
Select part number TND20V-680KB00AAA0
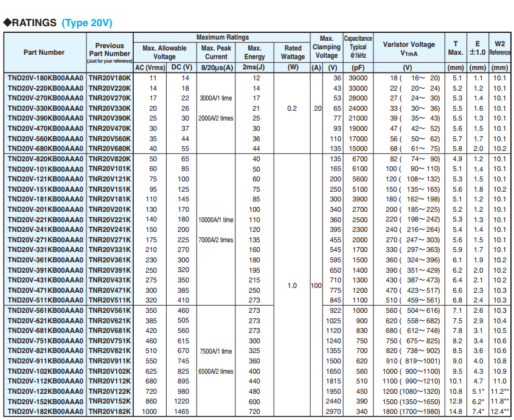pyautogui.click(x=45, y=149)
